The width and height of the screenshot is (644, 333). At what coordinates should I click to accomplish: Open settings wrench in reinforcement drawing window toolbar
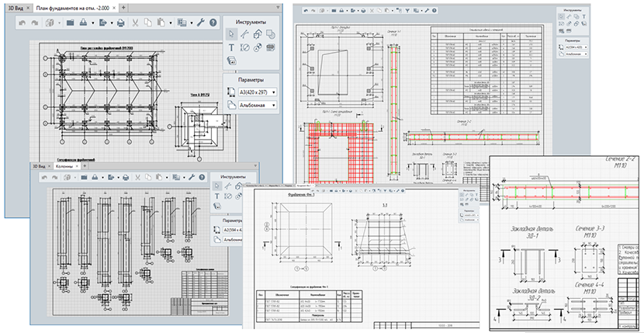(x=427, y=11)
